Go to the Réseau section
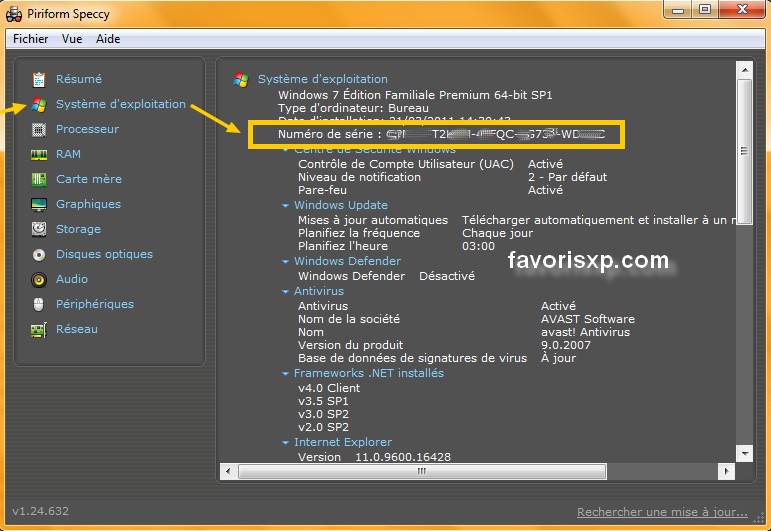 click(x=77, y=329)
